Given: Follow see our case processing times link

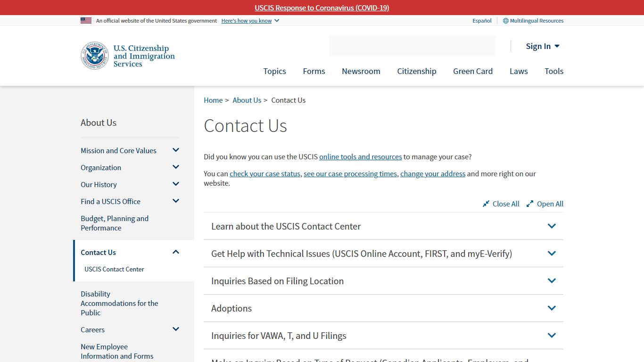Looking at the screenshot, I should pos(350,173).
